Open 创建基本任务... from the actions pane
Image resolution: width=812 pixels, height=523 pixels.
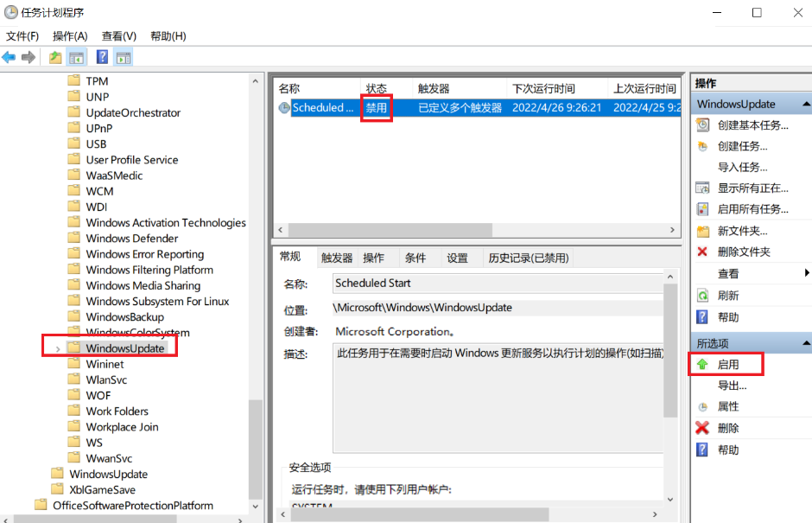[x=752, y=125]
